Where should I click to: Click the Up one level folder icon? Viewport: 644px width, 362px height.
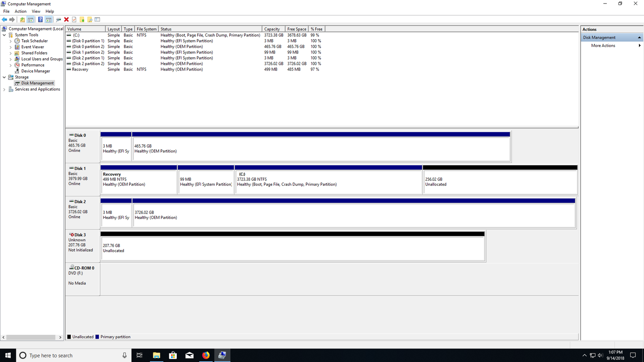click(22, 19)
